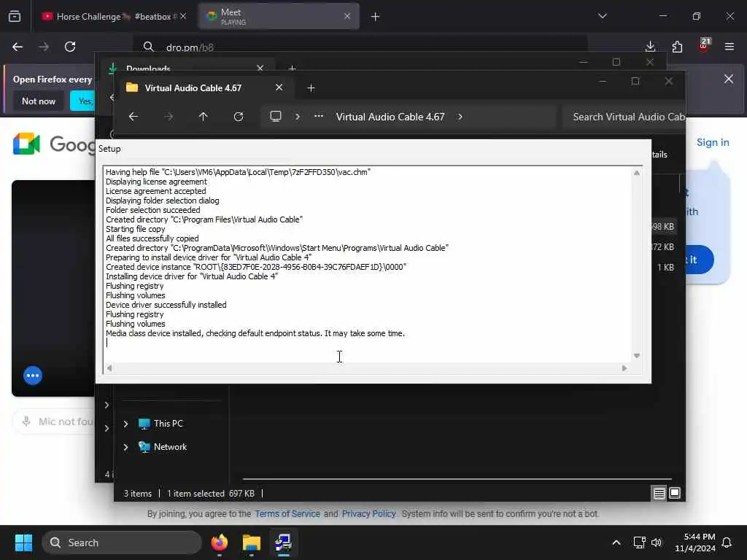The width and height of the screenshot is (747, 560).
Task: Dismiss Open Firefox notification bar
Action: [729, 79]
